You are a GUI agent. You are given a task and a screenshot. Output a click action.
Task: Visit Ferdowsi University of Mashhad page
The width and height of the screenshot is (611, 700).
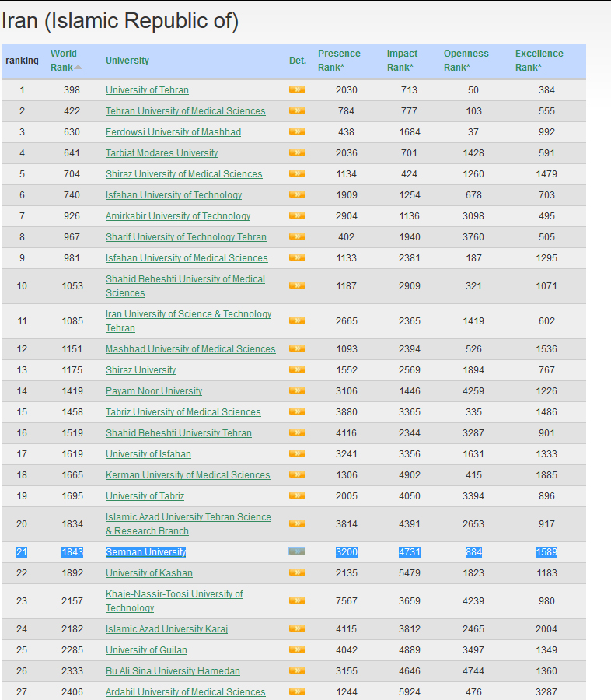[173, 131]
